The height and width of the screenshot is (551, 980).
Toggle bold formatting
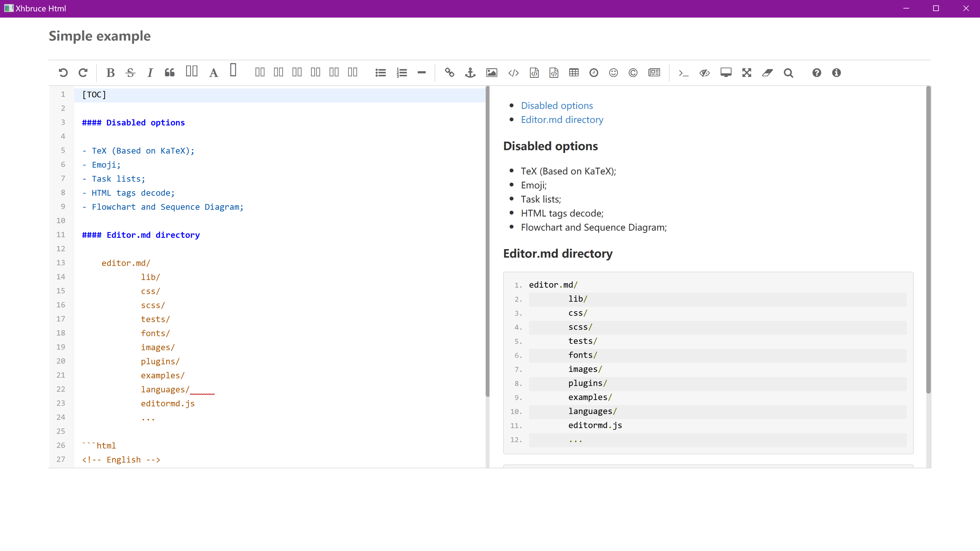[x=110, y=73]
